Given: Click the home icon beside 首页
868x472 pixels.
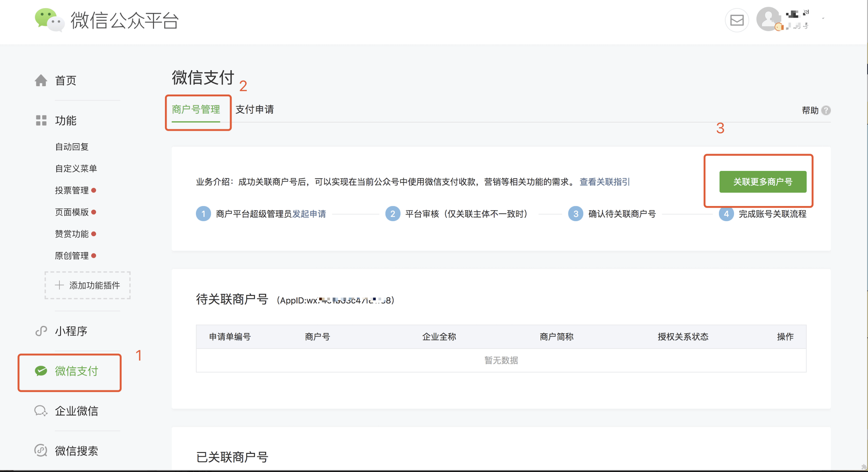Looking at the screenshot, I should coord(41,80).
